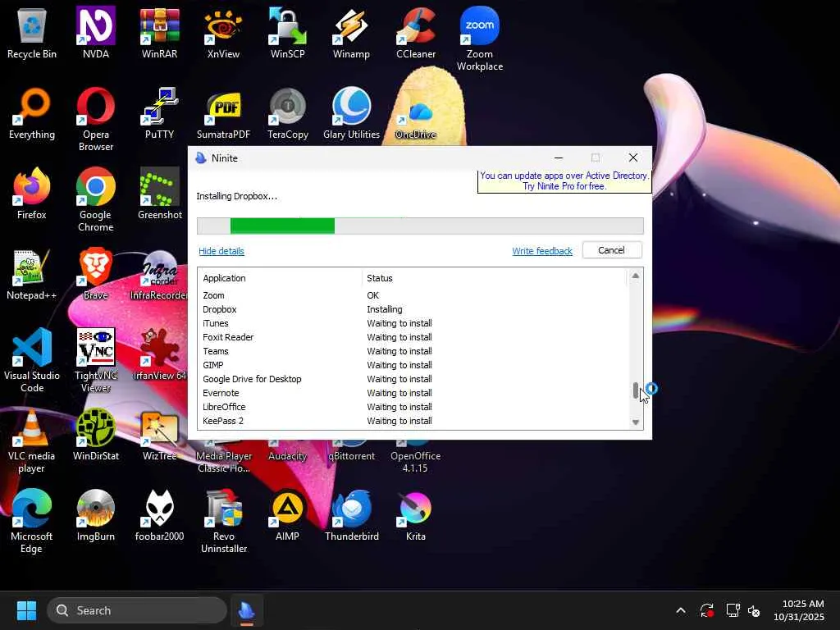This screenshot has width=840, height=630.
Task: Select the Revo Uninstaller icon
Action: click(223, 521)
